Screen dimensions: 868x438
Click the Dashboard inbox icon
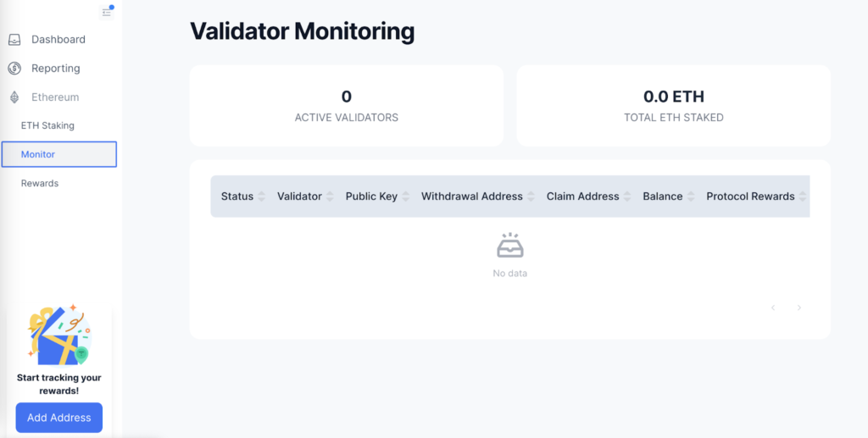pyautogui.click(x=14, y=40)
